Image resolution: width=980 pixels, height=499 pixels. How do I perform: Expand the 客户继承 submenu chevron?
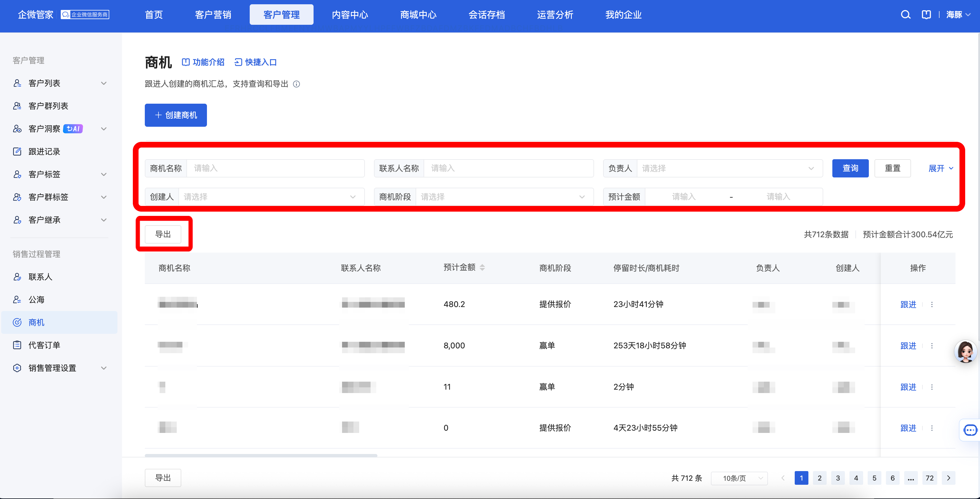click(103, 220)
